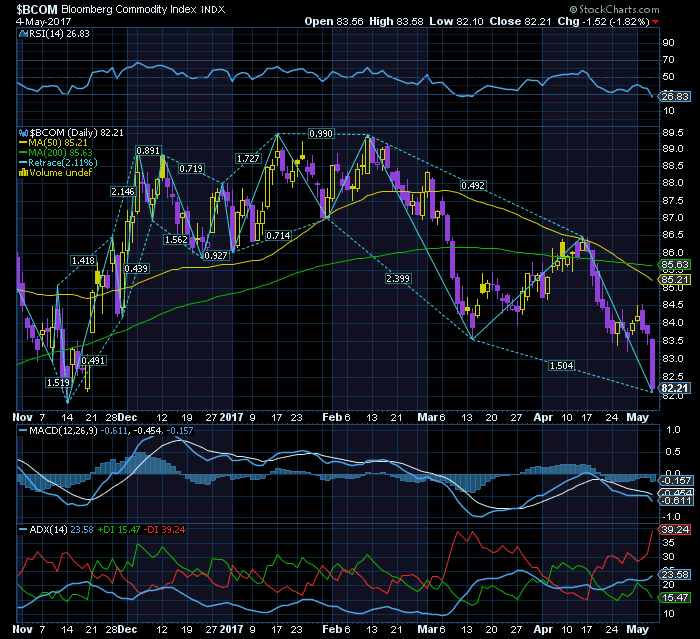This screenshot has height=639, width=700.
Task: Click the Chg -1.52 (-1.82%) text
Action: point(603,21)
